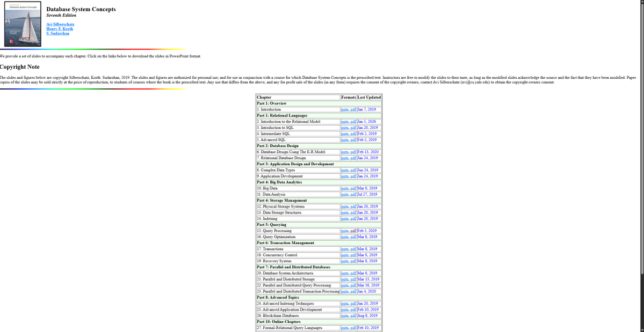This screenshot has width=644, height=332.
Task: Click the 'Last Updated' column header
Action: pos(369,97)
